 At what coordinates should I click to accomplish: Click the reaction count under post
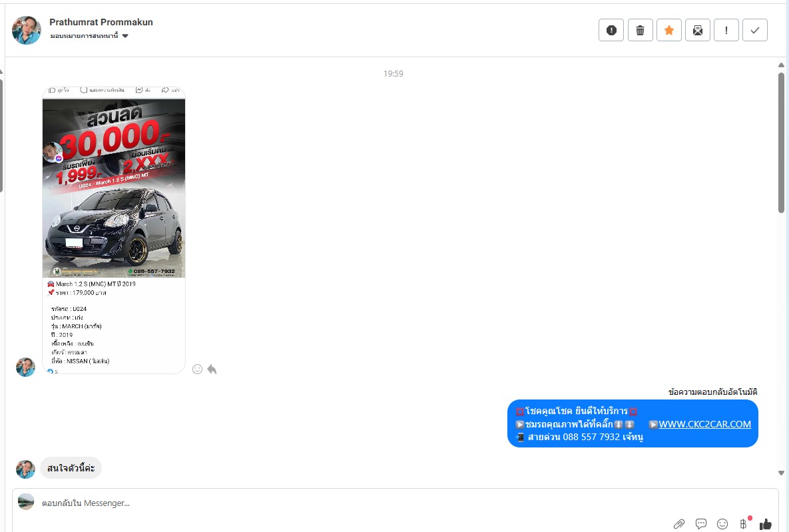point(53,372)
